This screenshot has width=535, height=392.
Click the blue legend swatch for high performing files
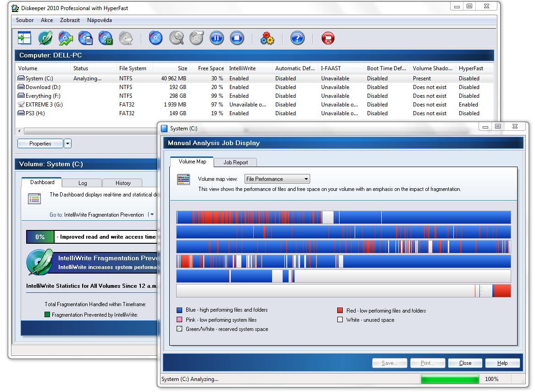coord(179,310)
